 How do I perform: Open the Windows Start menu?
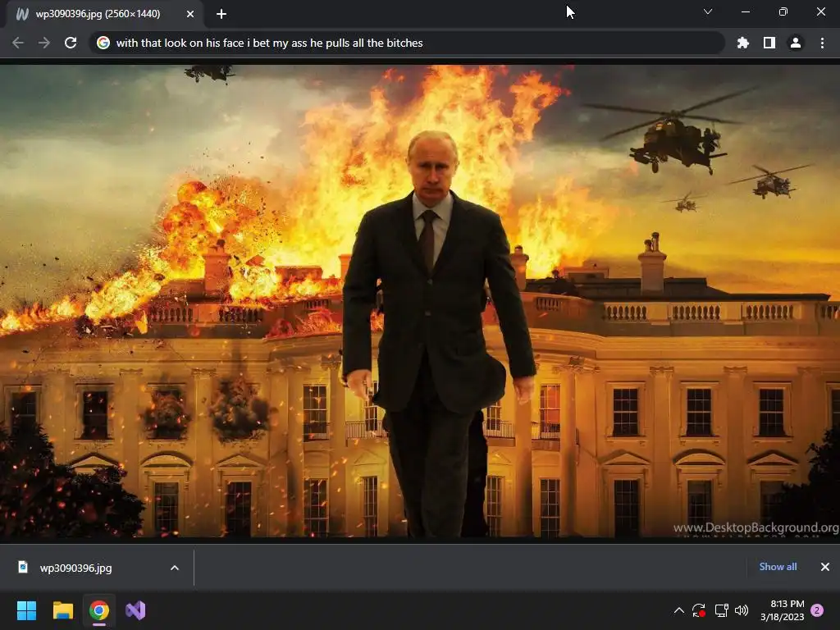point(26,610)
